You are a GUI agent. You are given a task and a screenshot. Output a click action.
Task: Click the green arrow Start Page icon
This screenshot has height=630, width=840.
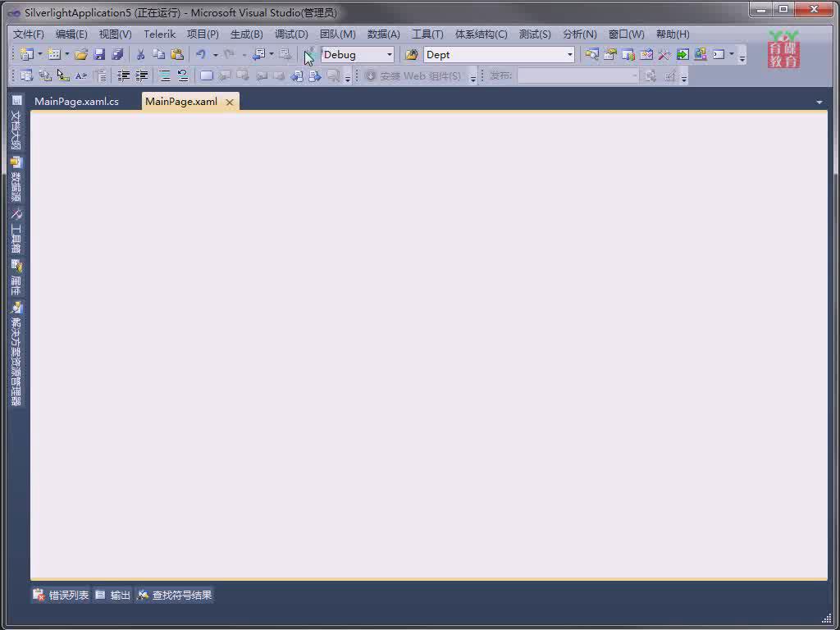[682, 54]
